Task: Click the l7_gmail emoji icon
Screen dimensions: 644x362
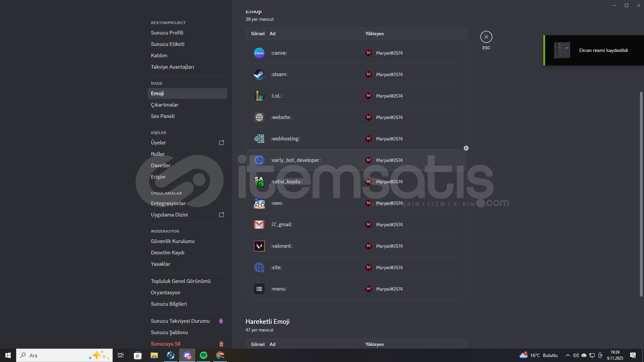Action: 259,225
